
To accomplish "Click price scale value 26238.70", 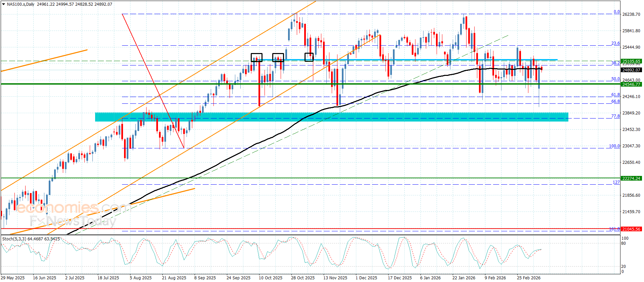I will [631, 14].
